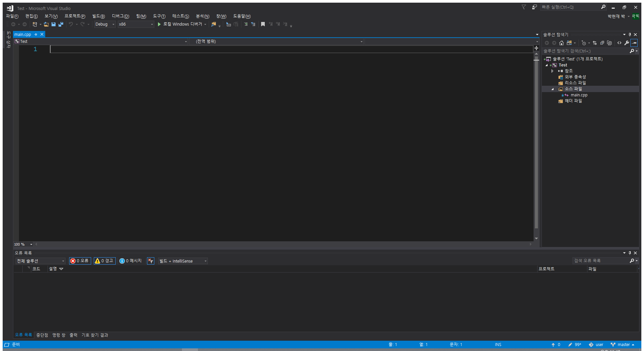Open the 100 % zoom dropdown
The image size is (644, 351).
coord(23,244)
